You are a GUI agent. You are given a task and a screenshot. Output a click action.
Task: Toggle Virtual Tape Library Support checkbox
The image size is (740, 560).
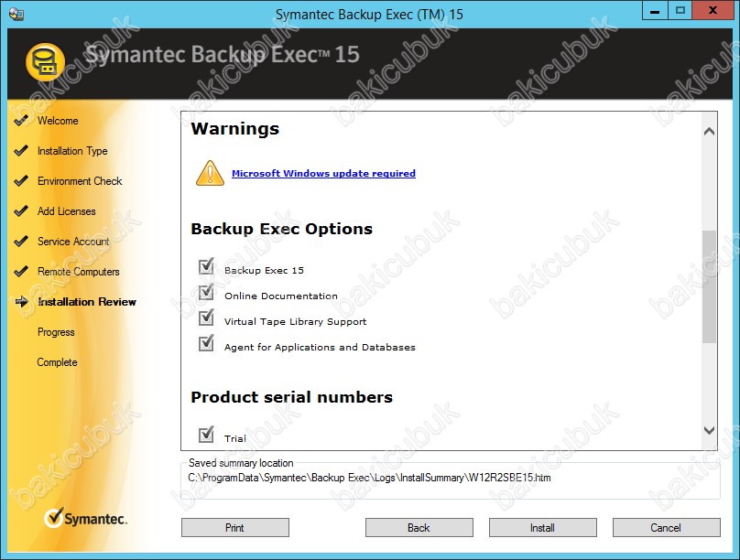tap(206, 318)
